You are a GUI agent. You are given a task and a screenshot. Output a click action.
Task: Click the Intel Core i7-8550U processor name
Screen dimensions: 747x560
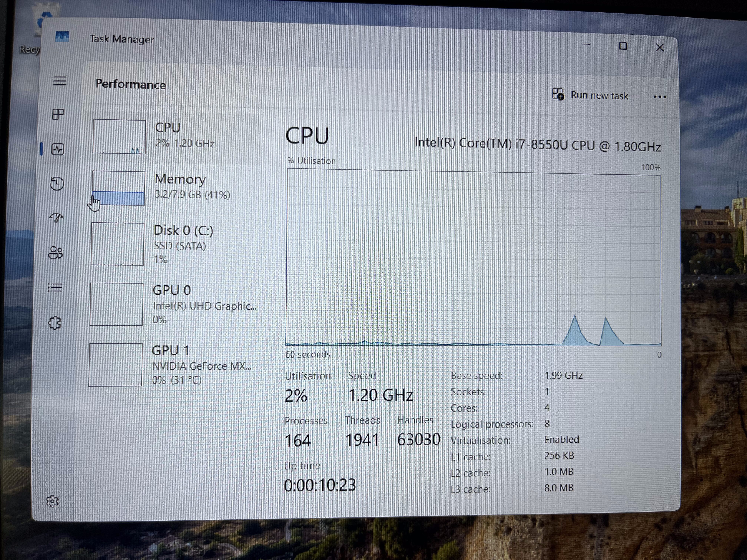537,144
